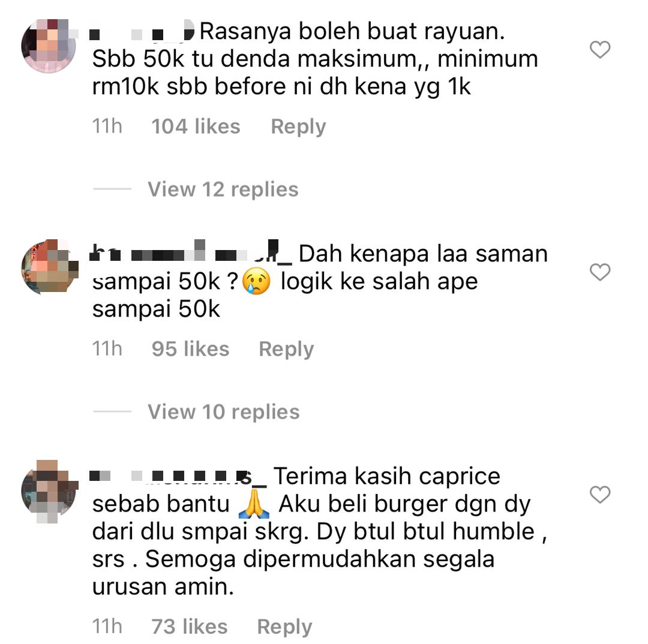Screen dimensions: 648x644
Task: Reply to the comment with 95 likes
Action: click(286, 349)
